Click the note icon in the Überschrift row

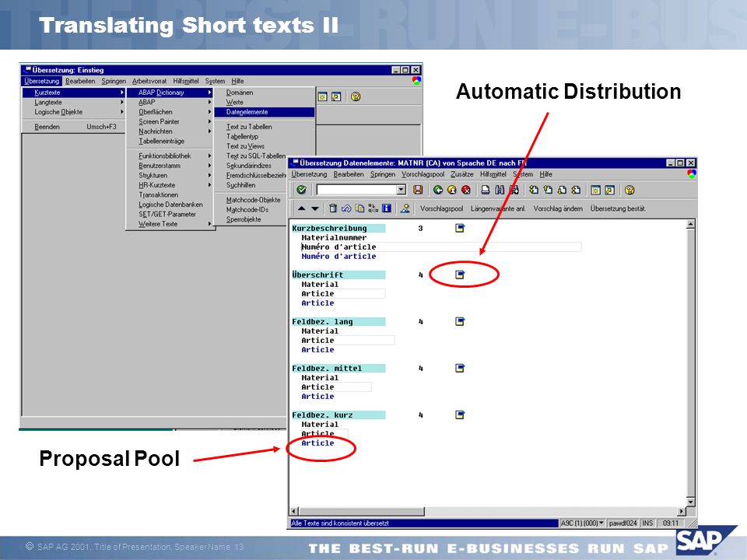[460, 275]
